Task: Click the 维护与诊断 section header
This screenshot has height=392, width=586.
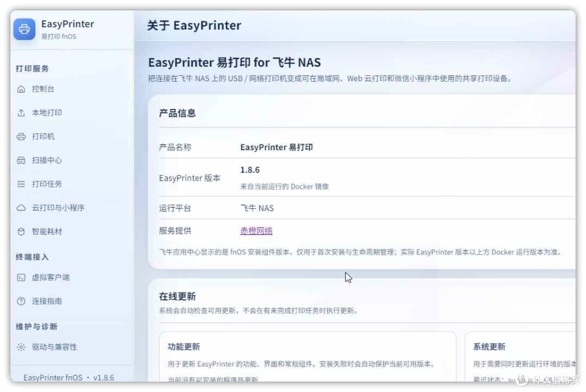Action: 37,326
